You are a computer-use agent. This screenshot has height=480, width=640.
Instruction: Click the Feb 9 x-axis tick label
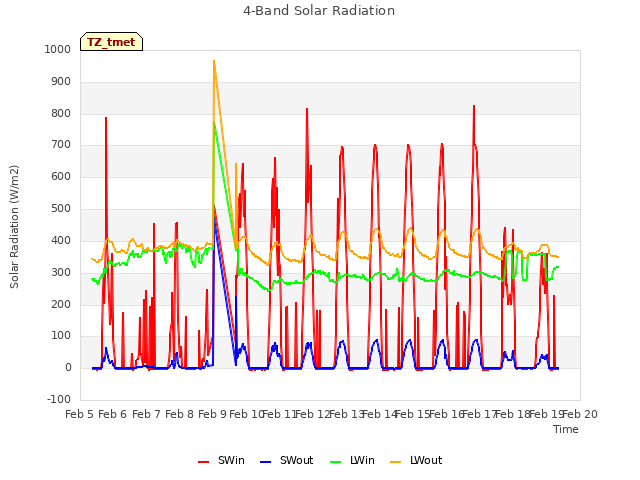tap(212, 414)
